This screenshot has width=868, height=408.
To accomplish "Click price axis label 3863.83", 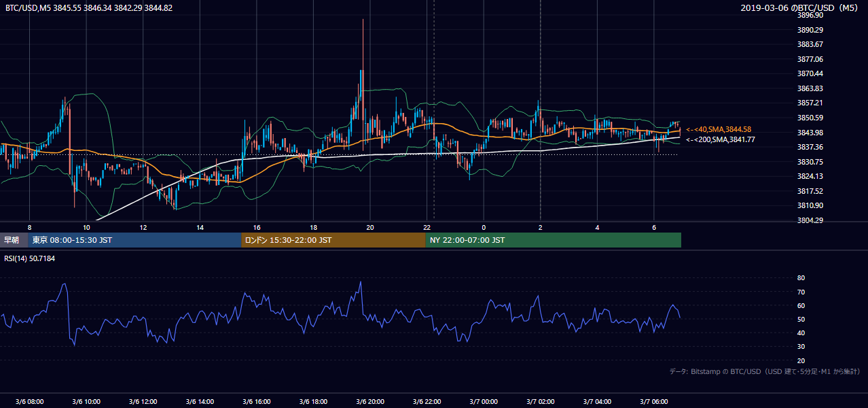I will pos(810,88).
